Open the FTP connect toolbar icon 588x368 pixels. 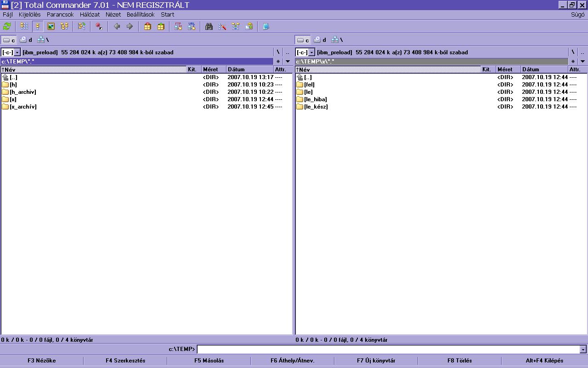pyautogui.click(x=178, y=27)
